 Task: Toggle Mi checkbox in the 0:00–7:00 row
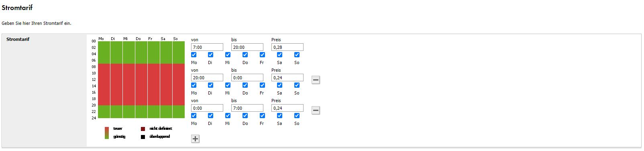pyautogui.click(x=228, y=116)
